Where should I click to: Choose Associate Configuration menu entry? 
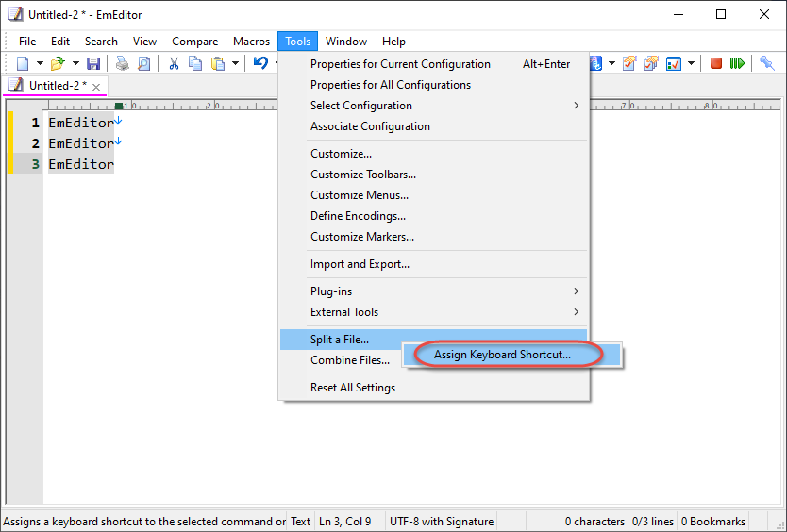[434, 126]
